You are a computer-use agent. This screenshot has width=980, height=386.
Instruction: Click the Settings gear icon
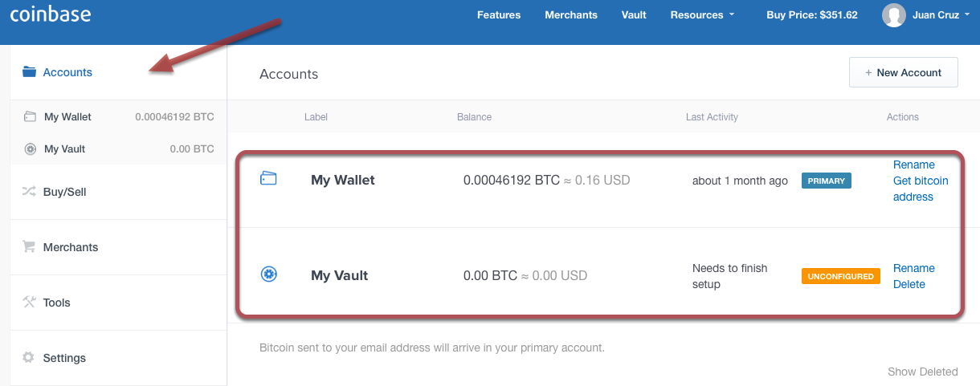coord(30,358)
